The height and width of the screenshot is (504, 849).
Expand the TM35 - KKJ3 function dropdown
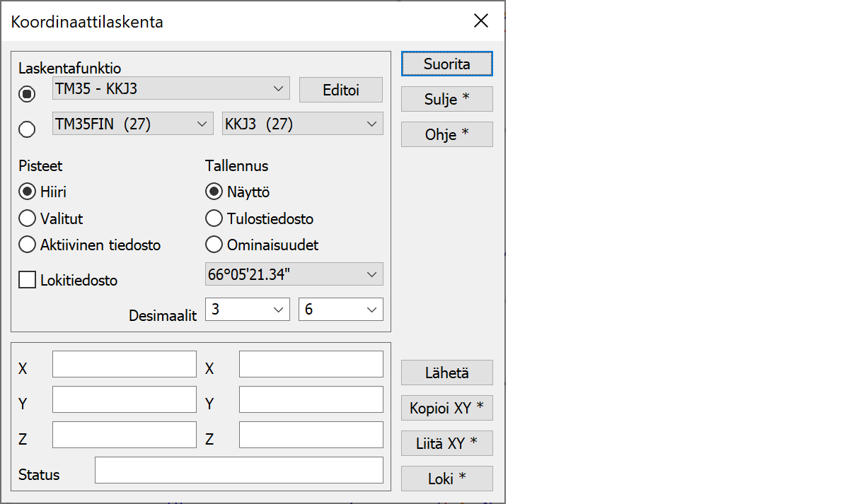click(x=171, y=88)
